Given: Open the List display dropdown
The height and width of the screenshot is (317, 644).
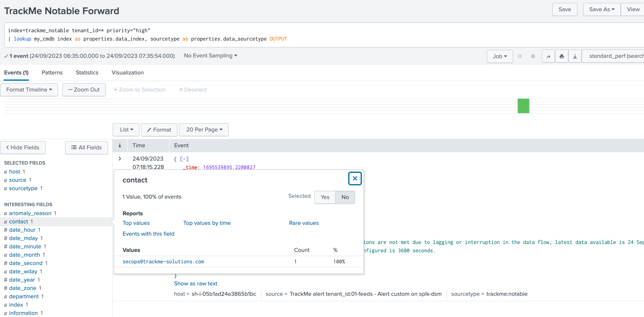Looking at the screenshot, I should pyautogui.click(x=126, y=129).
